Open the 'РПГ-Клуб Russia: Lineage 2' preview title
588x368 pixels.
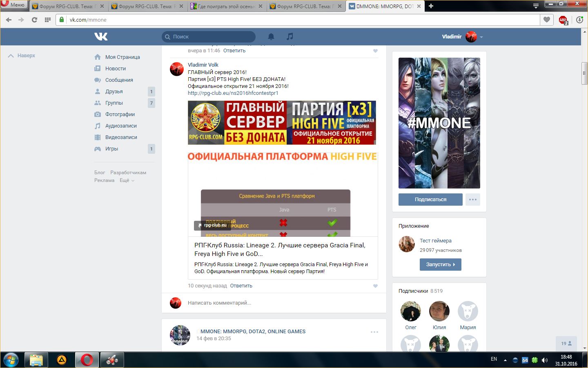pos(280,249)
